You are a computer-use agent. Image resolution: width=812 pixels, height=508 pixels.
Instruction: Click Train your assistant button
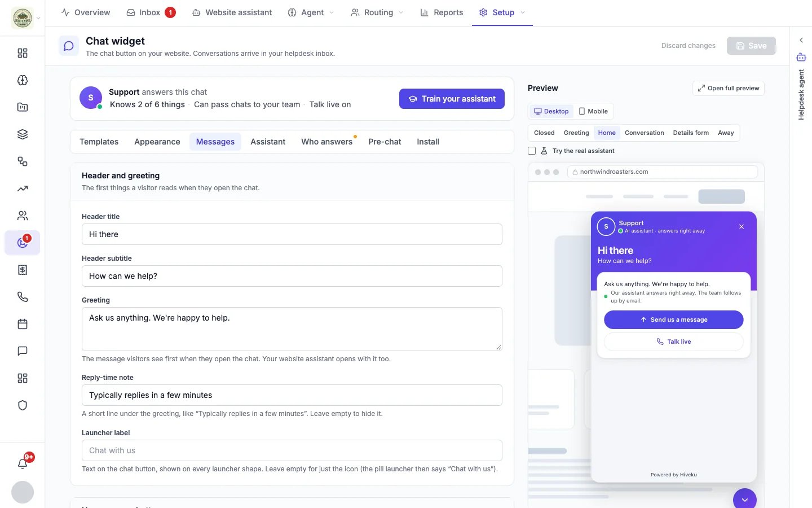click(452, 99)
